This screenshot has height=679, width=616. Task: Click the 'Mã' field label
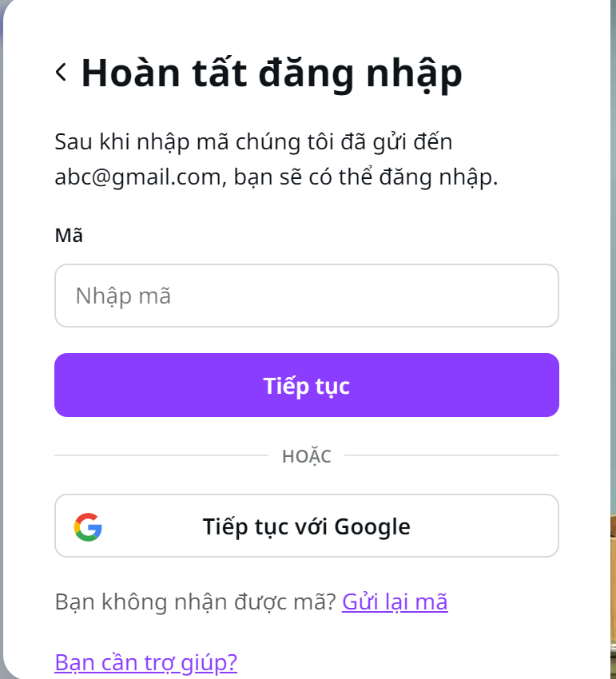[x=69, y=235]
